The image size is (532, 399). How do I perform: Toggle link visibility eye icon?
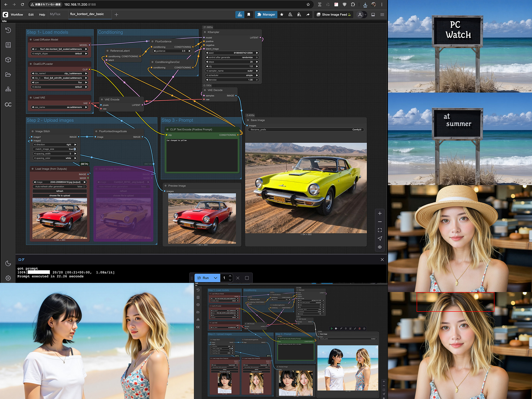pyautogui.click(x=380, y=247)
